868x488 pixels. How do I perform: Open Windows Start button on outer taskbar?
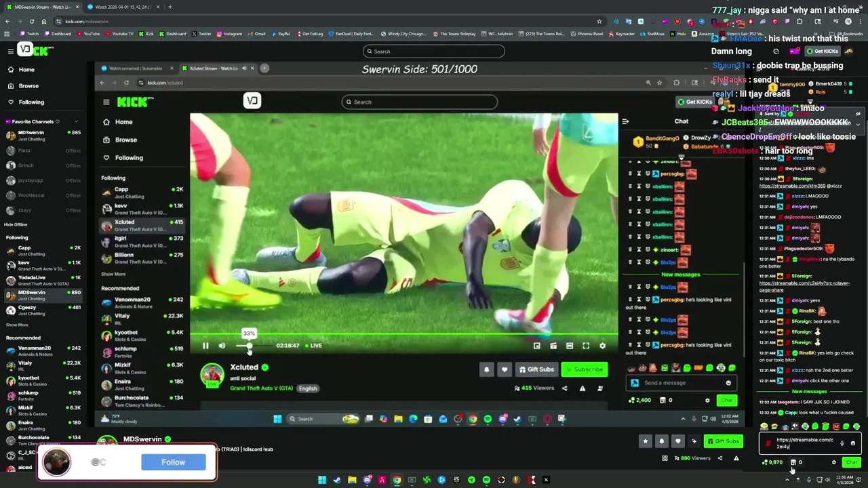(322, 480)
